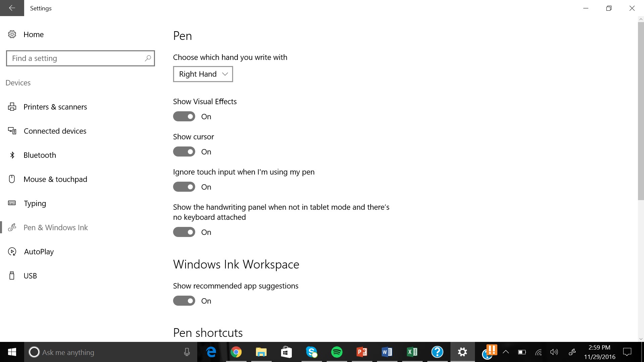Screen dimensions: 644x362
Task: Toggle Show recommended app suggestions
Action: (184, 301)
